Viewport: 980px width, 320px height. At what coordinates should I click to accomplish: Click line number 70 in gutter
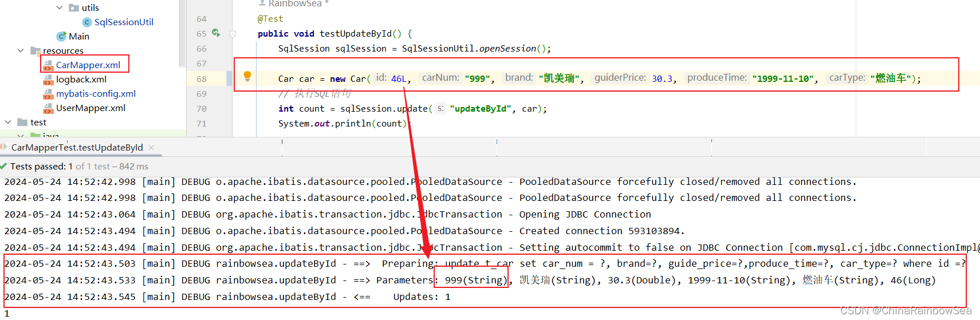[x=202, y=109]
